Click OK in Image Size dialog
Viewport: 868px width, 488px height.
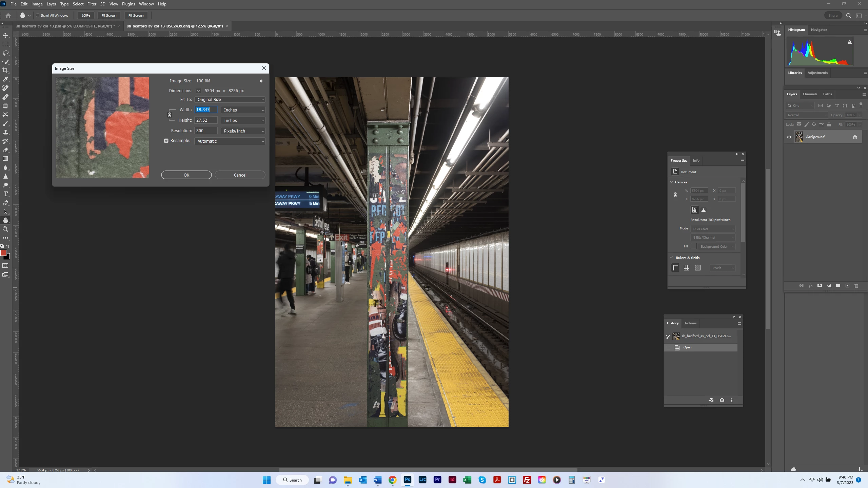[x=186, y=175]
